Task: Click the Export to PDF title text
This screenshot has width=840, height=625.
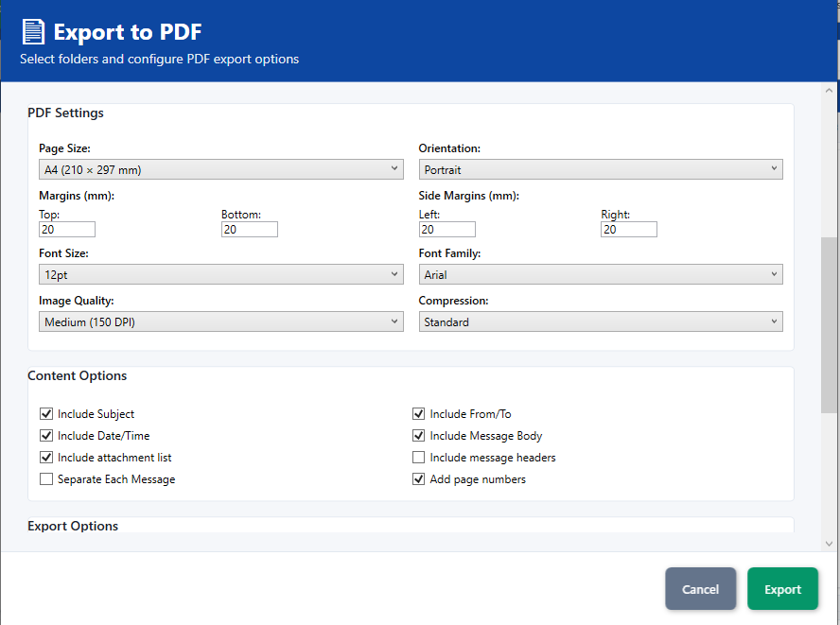Action: 128,32
